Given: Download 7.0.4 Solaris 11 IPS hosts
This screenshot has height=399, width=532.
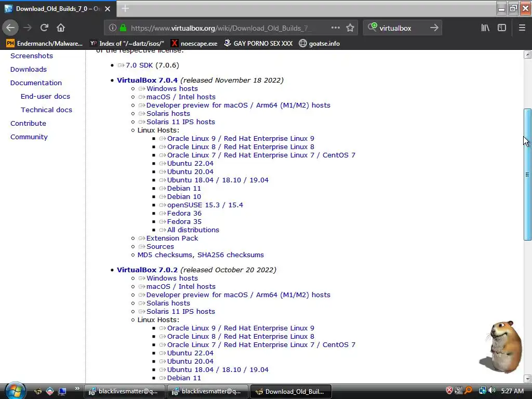Looking at the screenshot, I should point(180,122).
